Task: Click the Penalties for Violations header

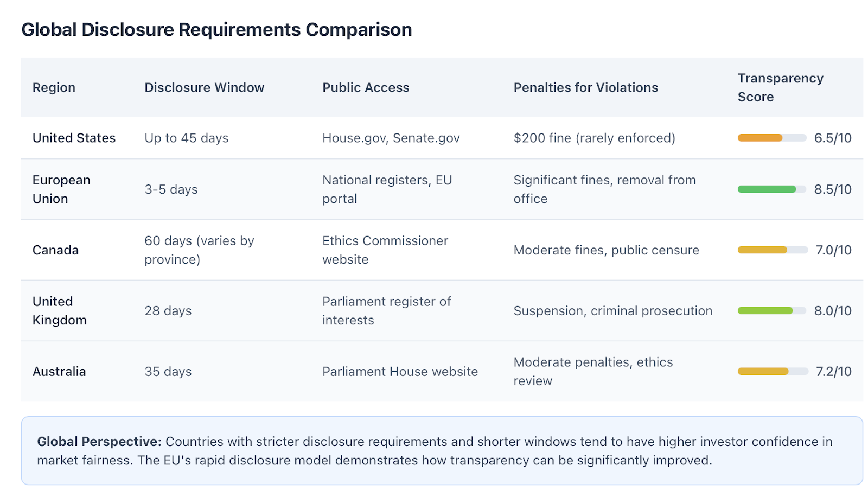Action: pos(585,87)
